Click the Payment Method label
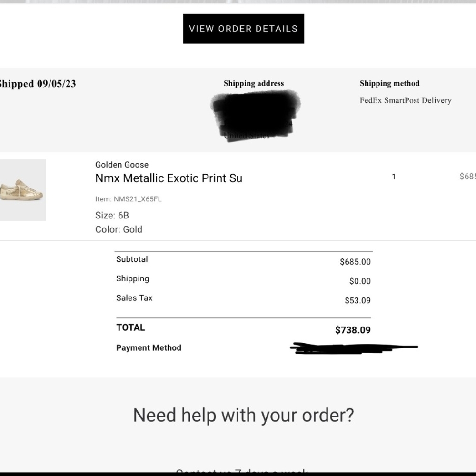 (x=149, y=348)
